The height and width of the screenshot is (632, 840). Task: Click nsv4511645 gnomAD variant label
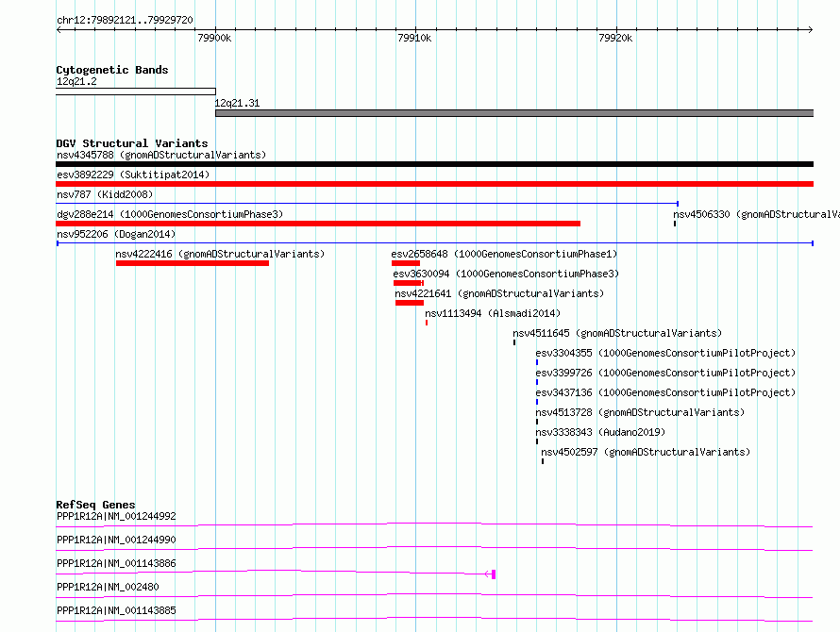pyautogui.click(x=617, y=333)
